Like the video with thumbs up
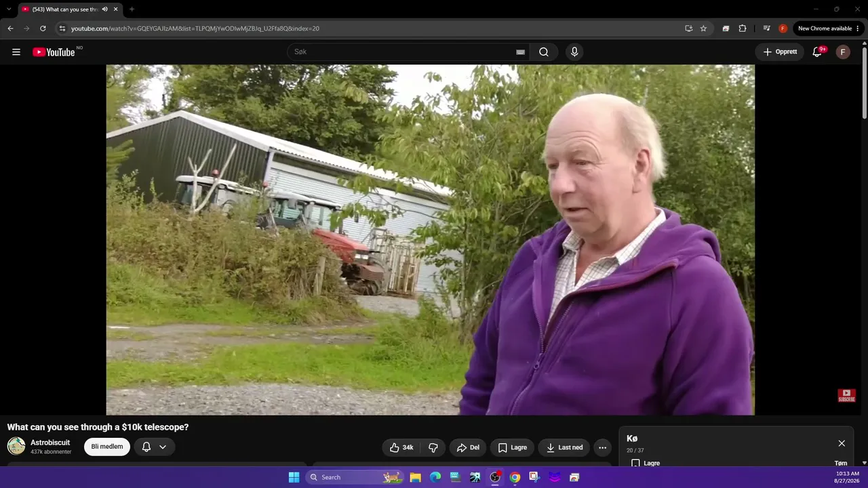The image size is (868, 488). point(401,447)
